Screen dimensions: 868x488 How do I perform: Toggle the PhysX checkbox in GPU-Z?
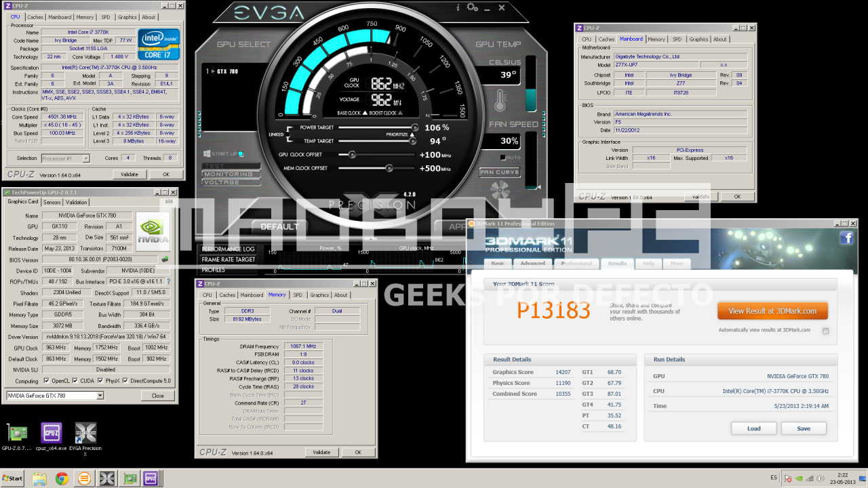point(101,381)
